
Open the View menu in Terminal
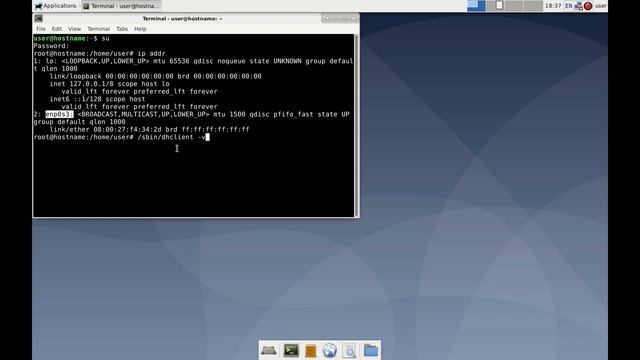74,29
